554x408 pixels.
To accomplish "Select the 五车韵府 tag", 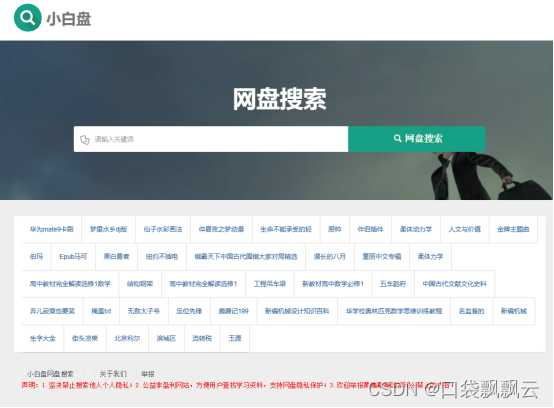I will 393,284.
